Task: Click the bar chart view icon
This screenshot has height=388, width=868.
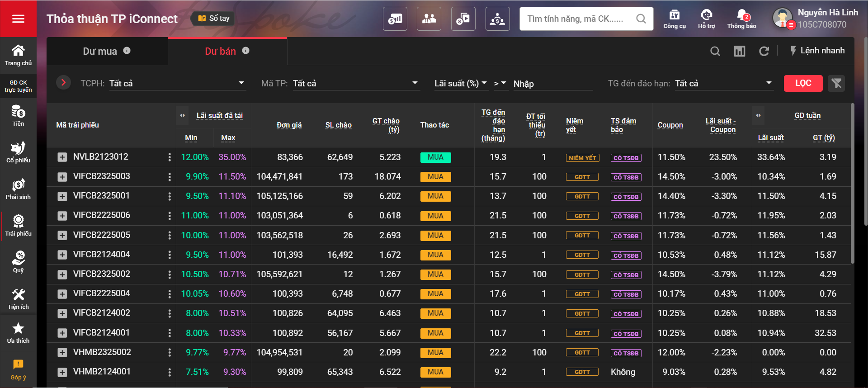Action: click(740, 51)
